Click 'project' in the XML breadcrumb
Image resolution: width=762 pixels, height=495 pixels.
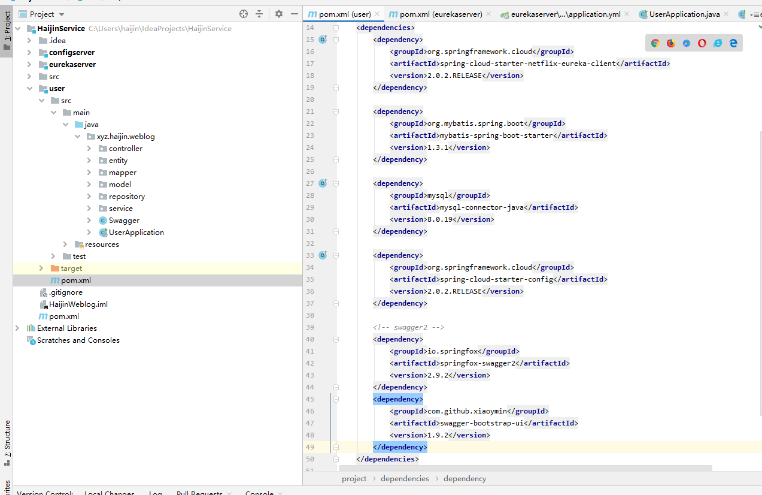pos(354,478)
